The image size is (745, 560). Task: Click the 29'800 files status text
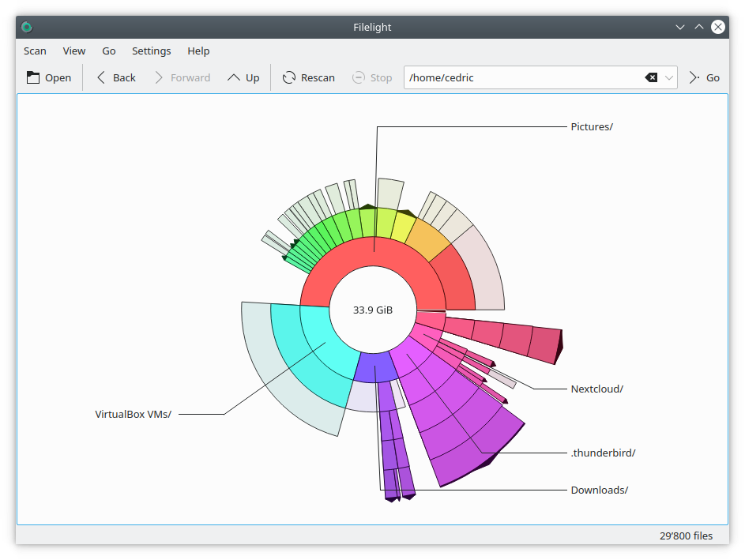[x=686, y=536]
